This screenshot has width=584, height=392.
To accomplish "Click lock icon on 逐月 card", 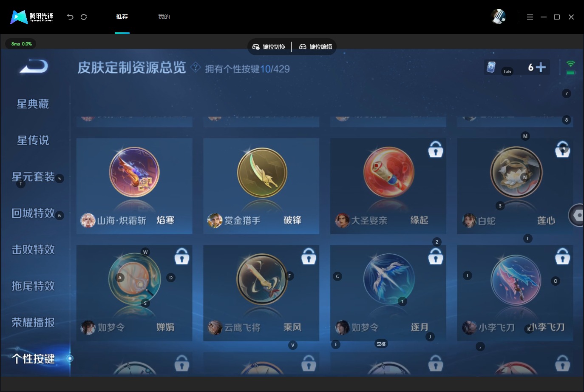I will click(x=436, y=256).
